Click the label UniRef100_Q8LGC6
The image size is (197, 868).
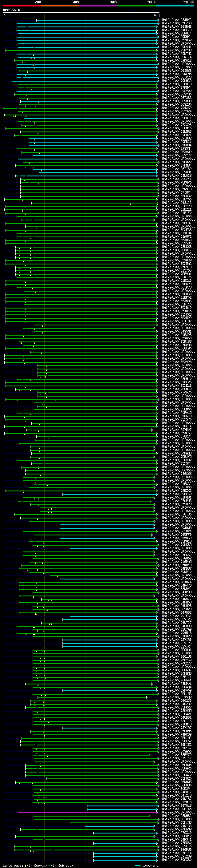tap(177, 176)
